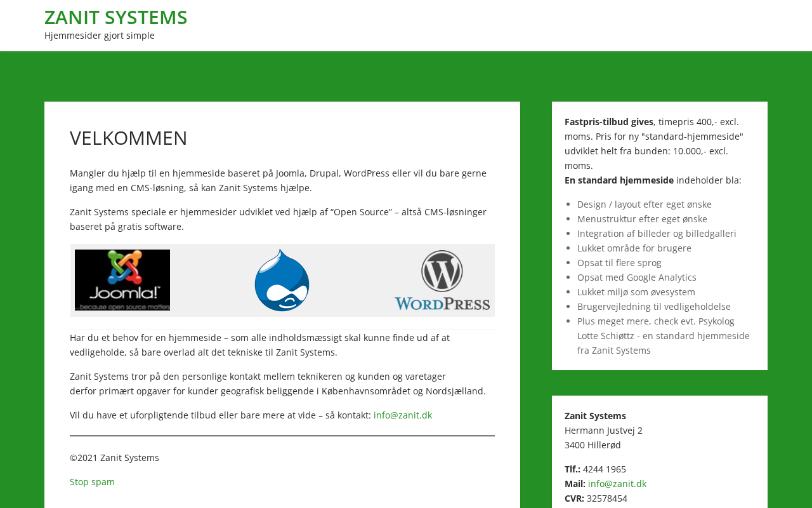Click 'Menustruktur efter eget ønske' list item

pos(642,219)
